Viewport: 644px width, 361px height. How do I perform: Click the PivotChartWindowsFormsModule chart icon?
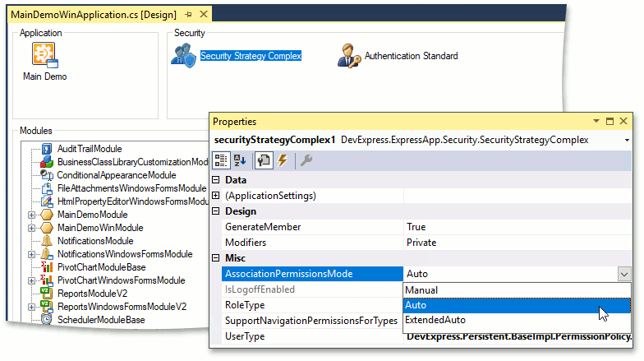[47, 280]
